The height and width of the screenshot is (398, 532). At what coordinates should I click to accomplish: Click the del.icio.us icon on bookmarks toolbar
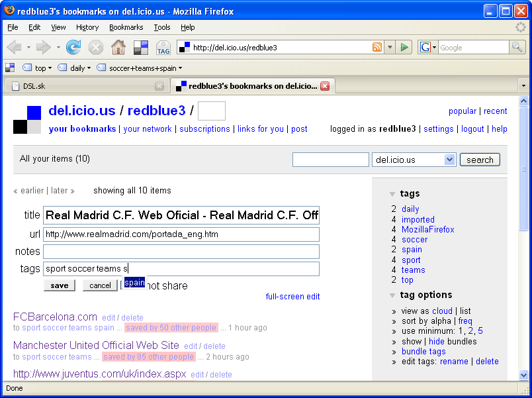[10, 68]
